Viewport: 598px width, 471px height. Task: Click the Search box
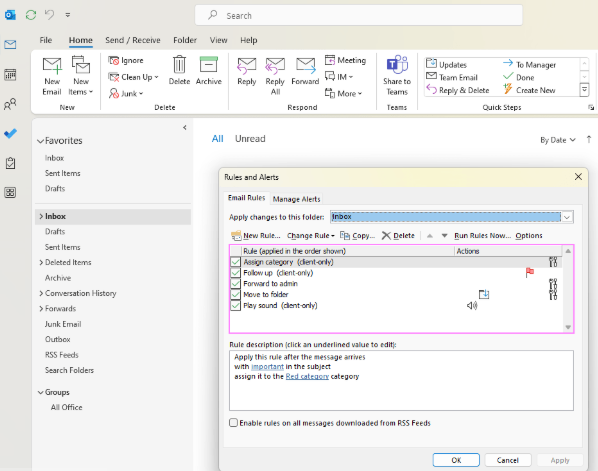[x=358, y=16]
